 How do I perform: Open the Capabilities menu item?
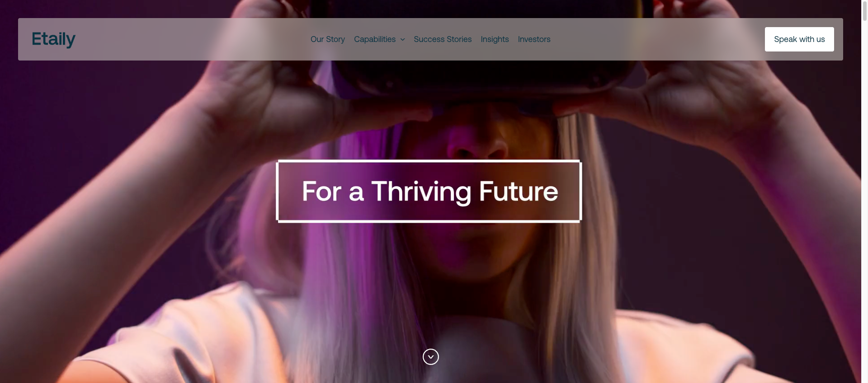[375, 39]
